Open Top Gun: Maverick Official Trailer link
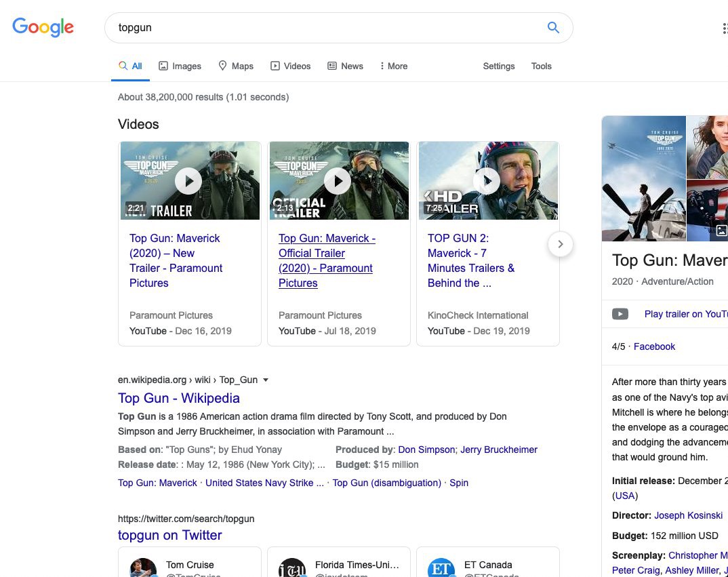The width and height of the screenshot is (728, 577). [x=327, y=260]
